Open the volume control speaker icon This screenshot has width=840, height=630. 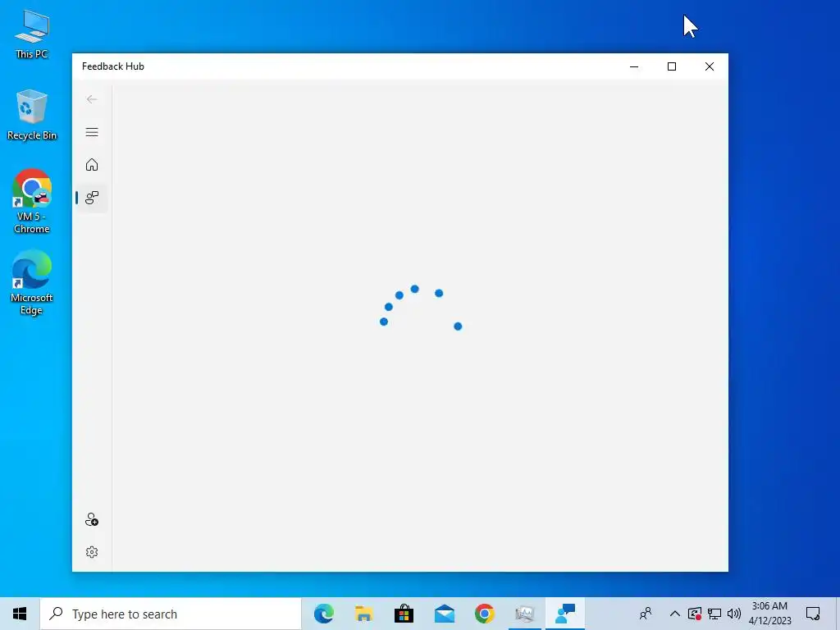(734, 614)
